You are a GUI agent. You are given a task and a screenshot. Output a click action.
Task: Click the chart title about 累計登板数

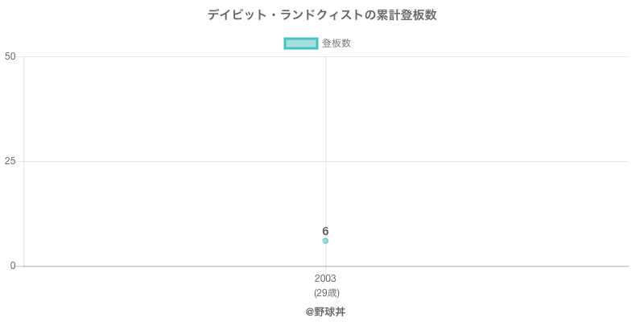tap(322, 14)
